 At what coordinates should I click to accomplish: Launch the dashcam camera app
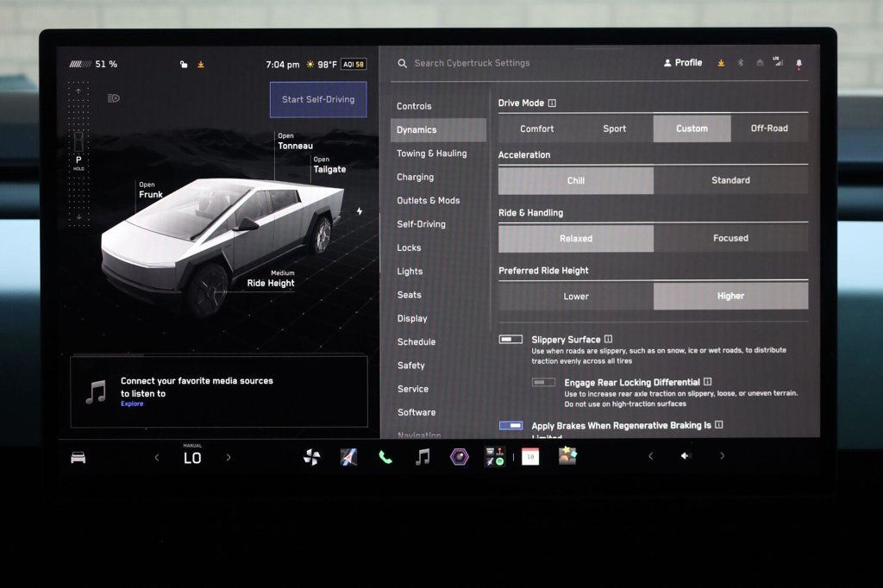[459, 457]
